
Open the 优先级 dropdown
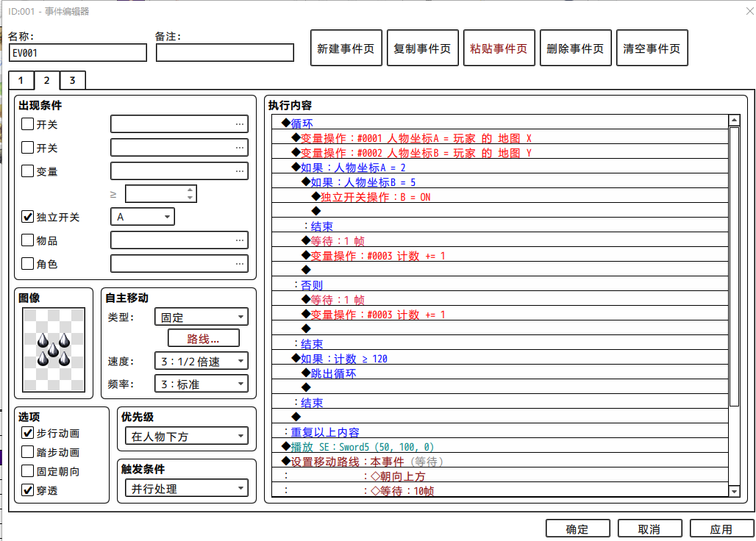[187, 436]
